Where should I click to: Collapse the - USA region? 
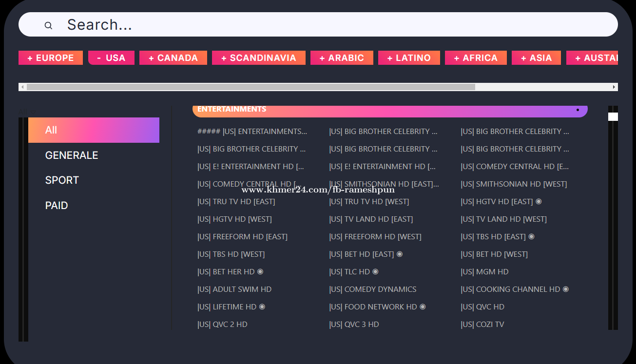coord(111,57)
